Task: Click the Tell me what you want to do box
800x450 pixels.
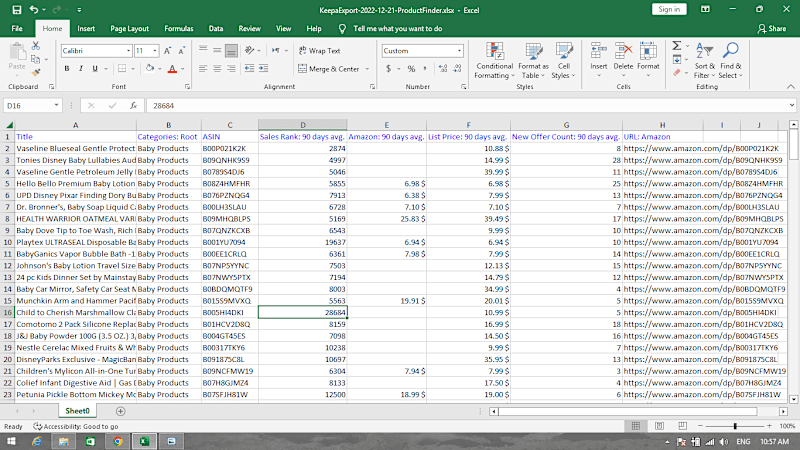Action: (x=397, y=29)
